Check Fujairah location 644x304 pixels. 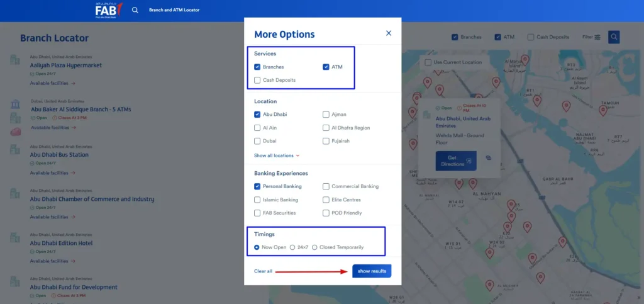pyautogui.click(x=326, y=141)
